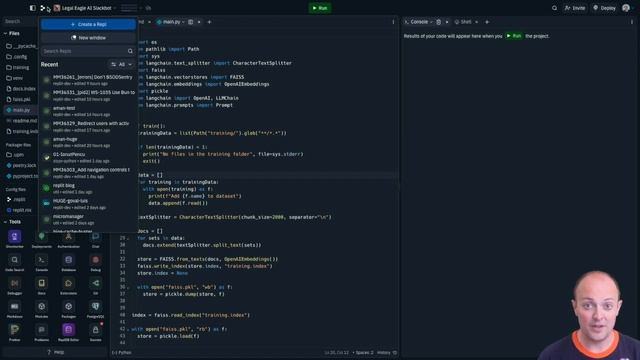Open the Code Search tool

coord(15,262)
